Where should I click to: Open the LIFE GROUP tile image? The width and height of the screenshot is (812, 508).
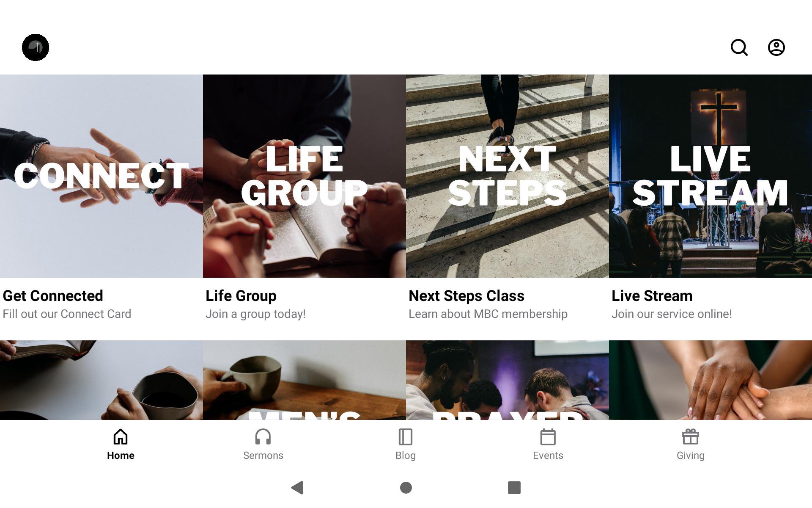tap(304, 176)
